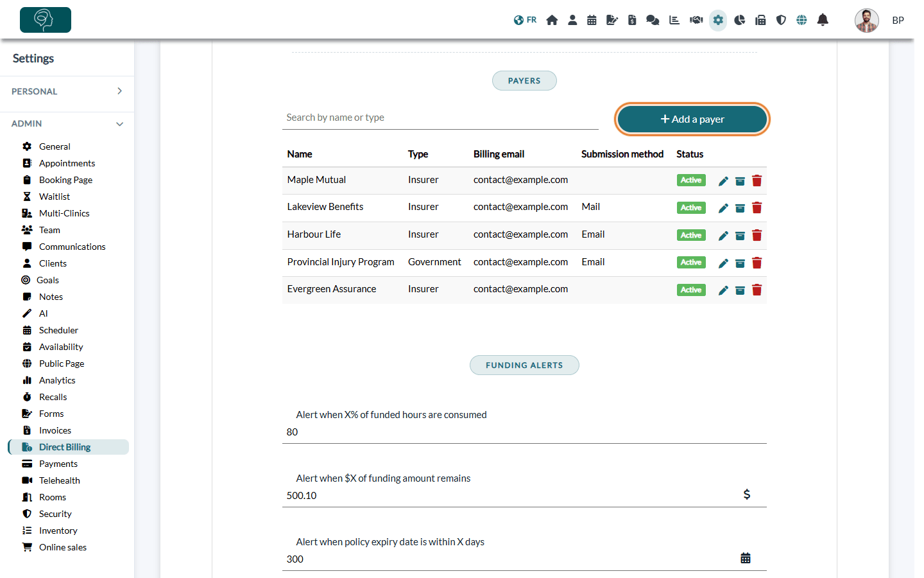
Task: Collapse the ADMIN settings section
Action: coord(67,123)
